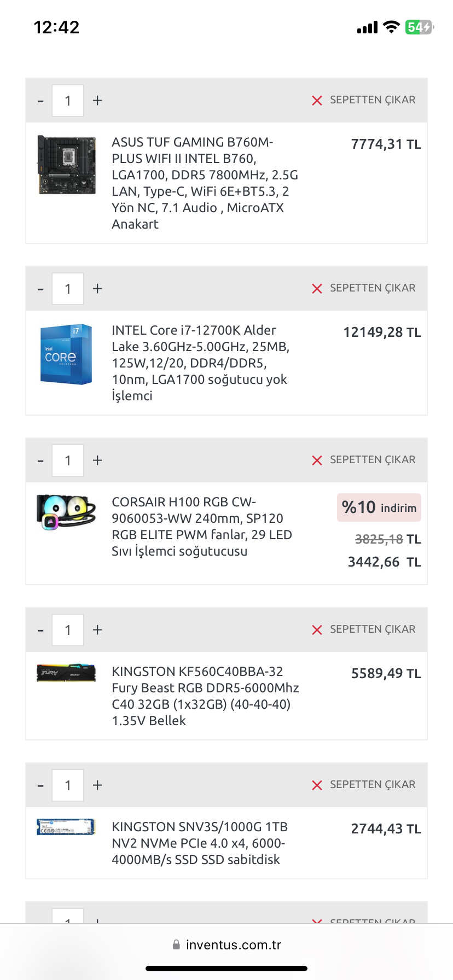The height and width of the screenshot is (980, 453).
Task: Decrease quantity of Corsair H100 cooler
Action: [40, 461]
